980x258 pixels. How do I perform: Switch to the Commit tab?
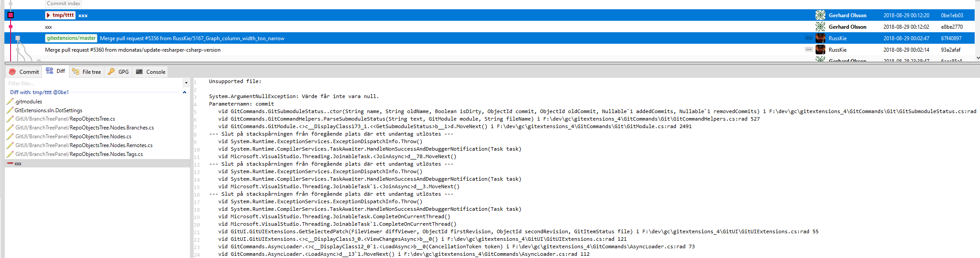24,72
